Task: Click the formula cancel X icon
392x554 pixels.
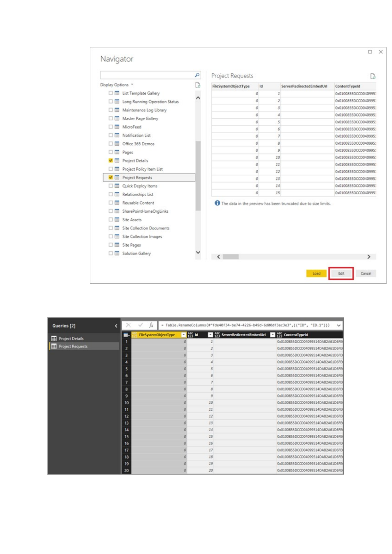Action: pos(128,325)
